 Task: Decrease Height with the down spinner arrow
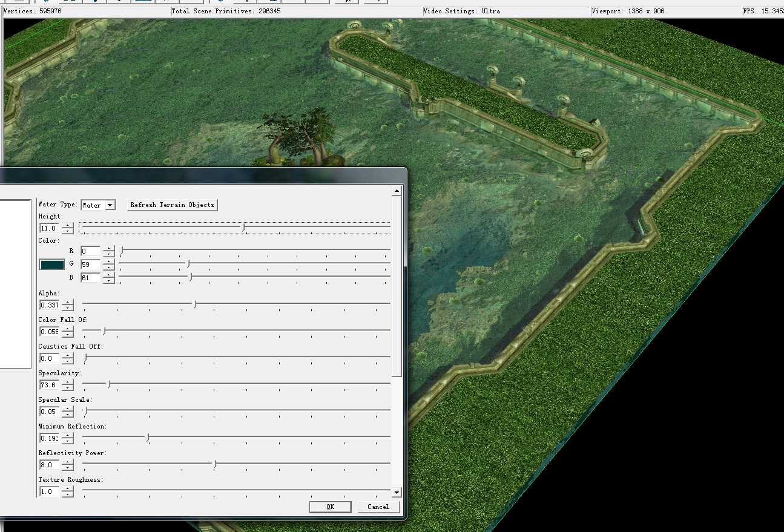point(68,231)
